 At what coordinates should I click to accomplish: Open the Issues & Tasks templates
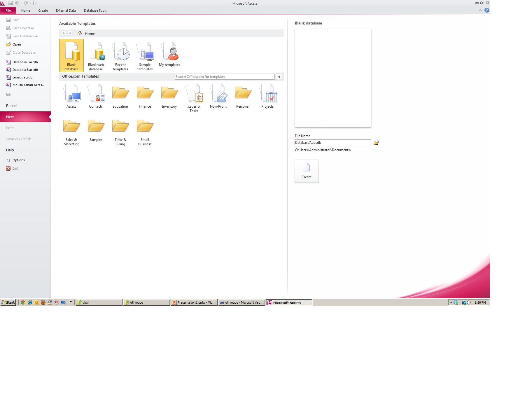tap(194, 98)
